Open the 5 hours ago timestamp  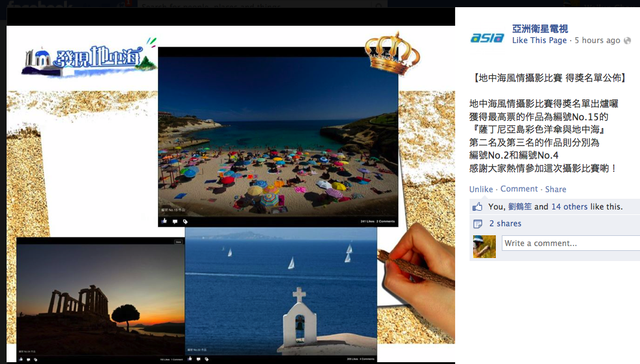(597, 40)
